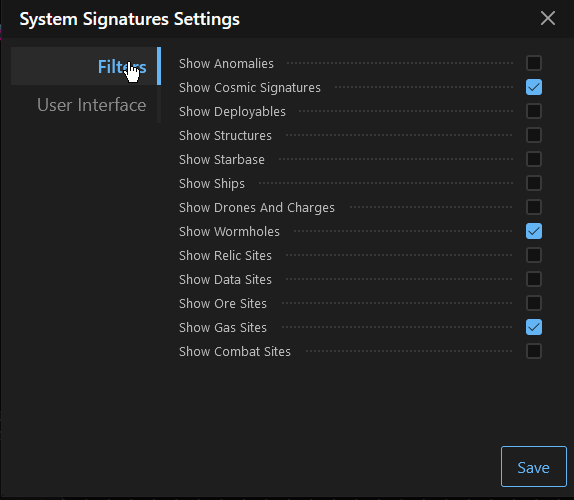Close the System Signatures Settings dialog
Screen dimensions: 574x500
[x=548, y=18]
